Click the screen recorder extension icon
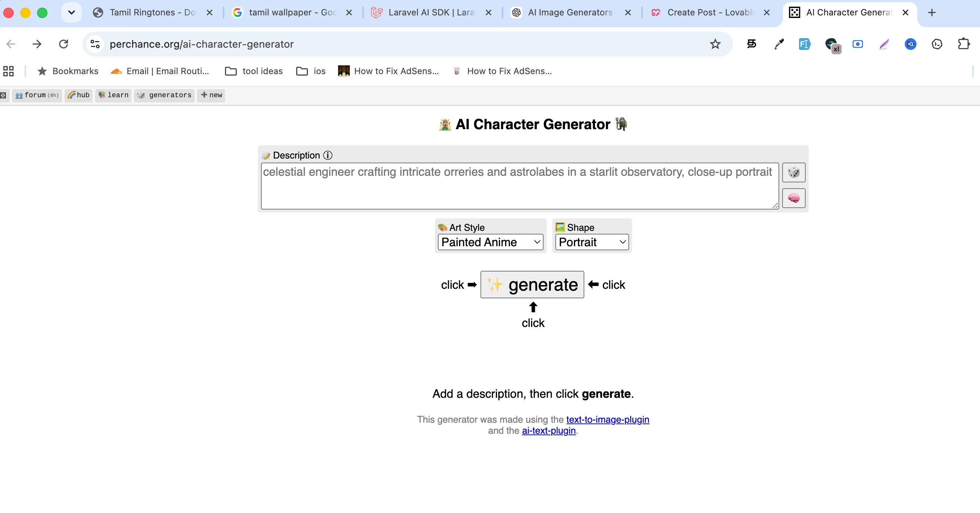 click(x=857, y=44)
